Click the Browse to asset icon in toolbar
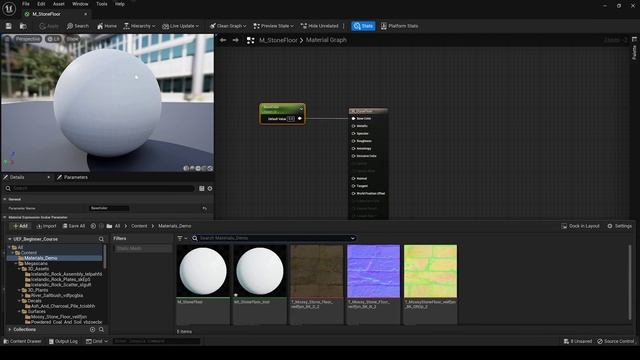 (x=23, y=26)
